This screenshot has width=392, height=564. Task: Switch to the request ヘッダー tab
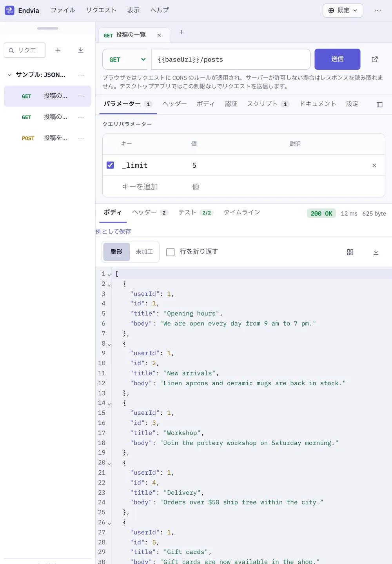pyautogui.click(x=174, y=104)
